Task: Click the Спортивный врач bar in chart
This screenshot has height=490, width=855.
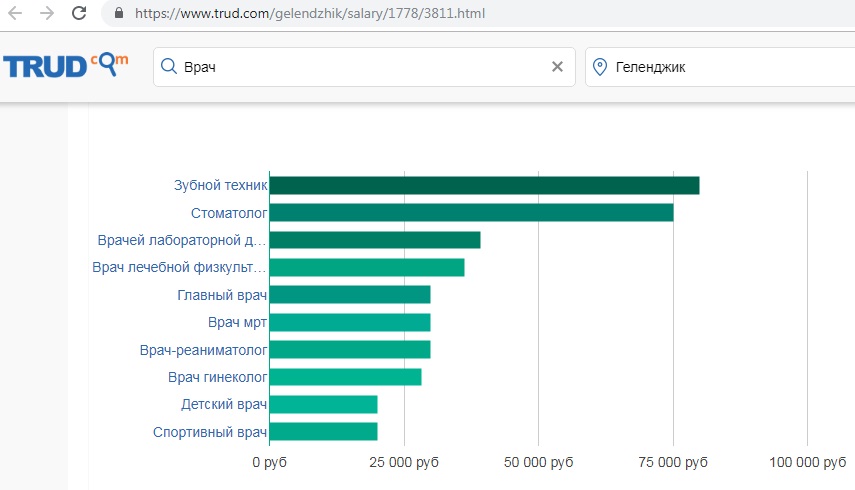Action: pyautogui.click(x=323, y=432)
